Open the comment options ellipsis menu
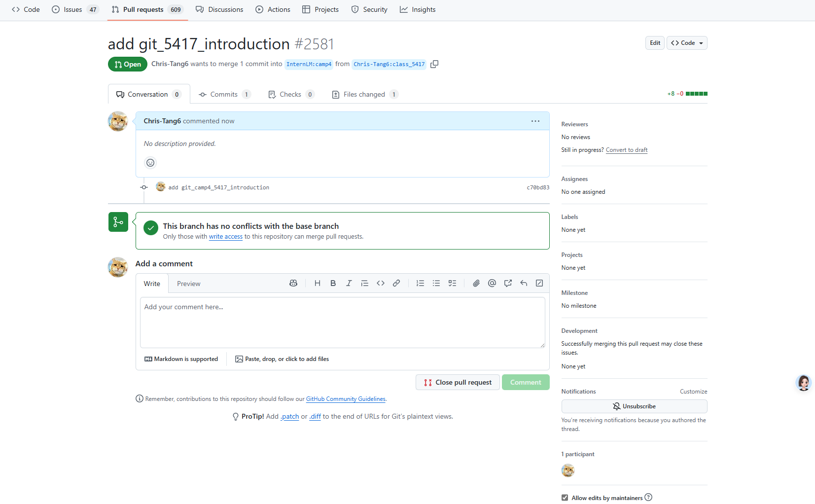815x504 pixels. click(535, 121)
